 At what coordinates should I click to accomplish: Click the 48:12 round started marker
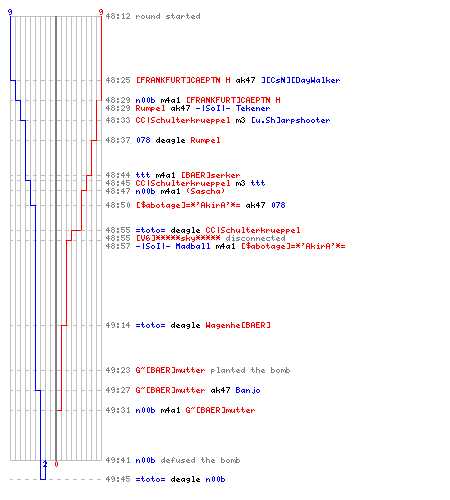click(x=153, y=16)
